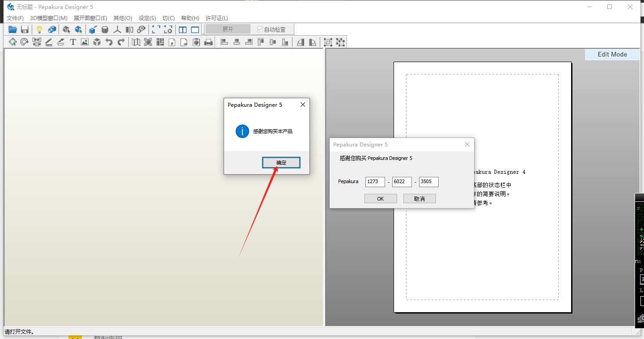
Task: Open the 帮助(H) menu
Action: point(190,18)
